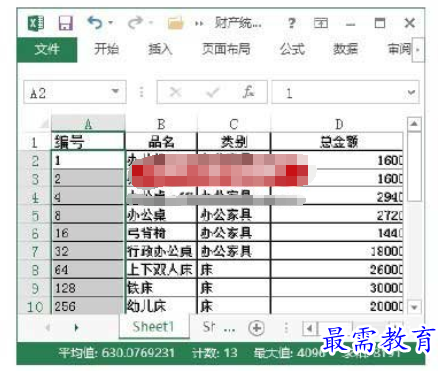The height and width of the screenshot is (371, 444).
Task: Click the 18000 amount cell
Action: (337, 251)
